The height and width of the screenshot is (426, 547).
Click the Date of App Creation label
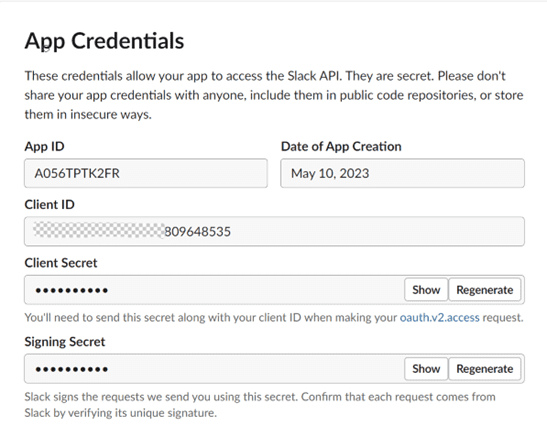[x=341, y=147]
